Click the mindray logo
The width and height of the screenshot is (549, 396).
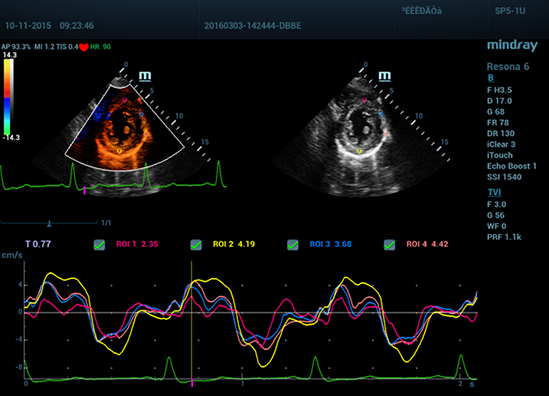(x=512, y=46)
